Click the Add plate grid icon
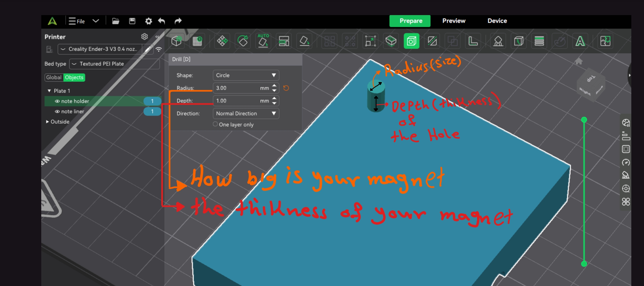The image size is (644, 286). coord(197,41)
